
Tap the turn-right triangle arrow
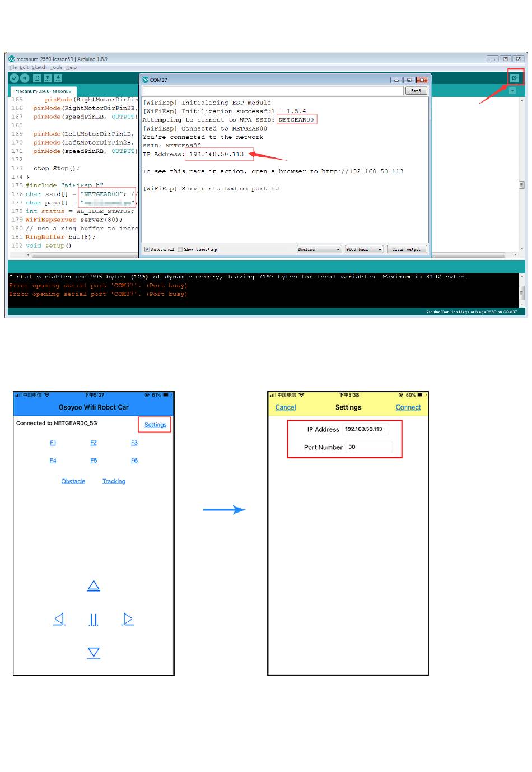point(128,619)
